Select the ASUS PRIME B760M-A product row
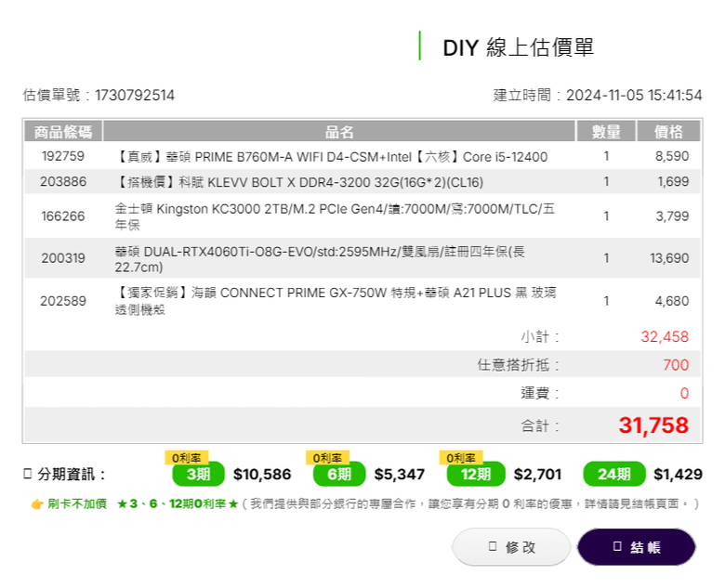 [362, 156]
